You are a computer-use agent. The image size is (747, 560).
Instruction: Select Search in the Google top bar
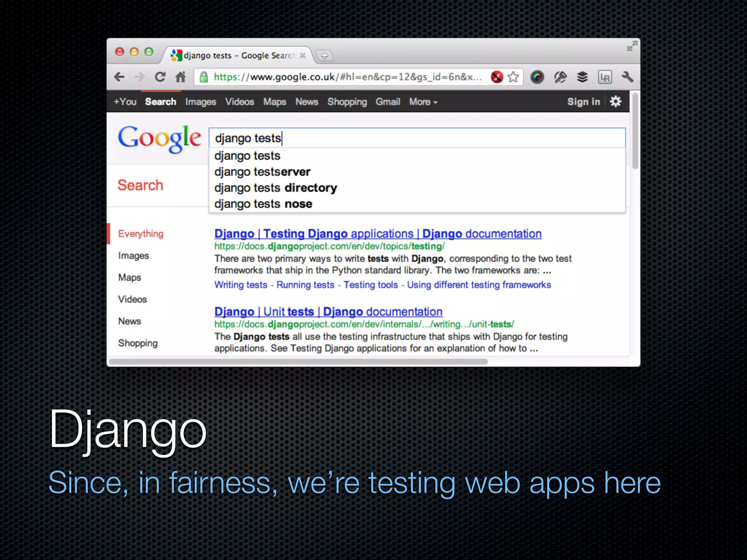tap(160, 102)
